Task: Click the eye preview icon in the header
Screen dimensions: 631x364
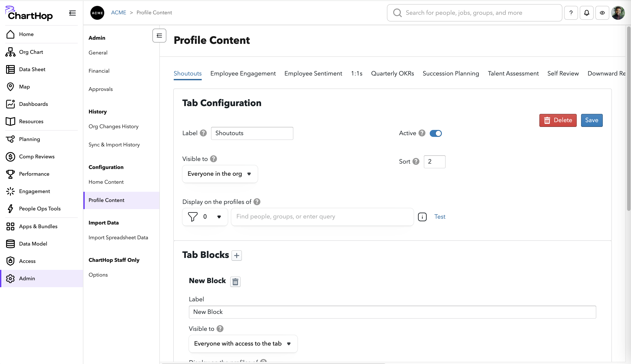Action: pyautogui.click(x=602, y=13)
